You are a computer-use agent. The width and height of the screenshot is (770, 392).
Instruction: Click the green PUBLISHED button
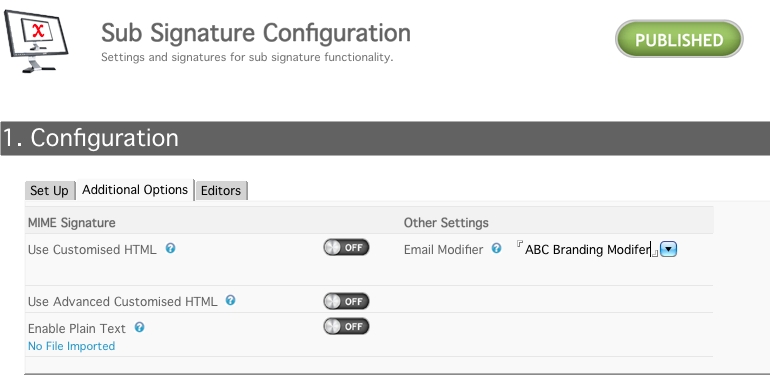point(679,39)
